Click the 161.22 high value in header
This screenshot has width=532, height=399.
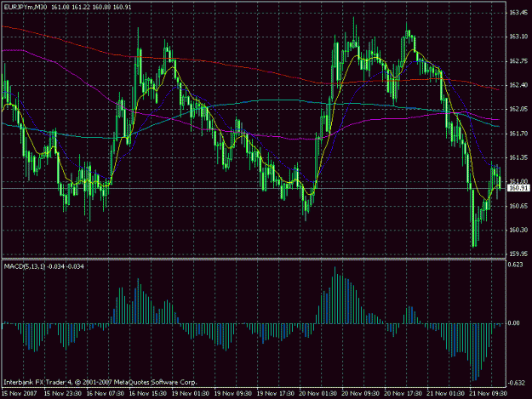81,7
